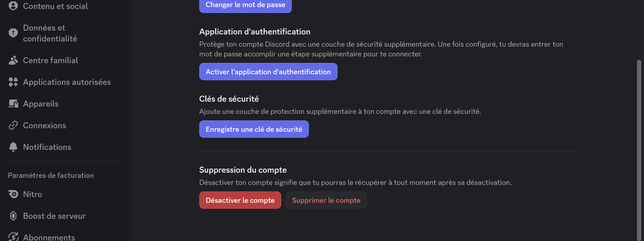
Task: Activate the authentication application button
Action: point(268,72)
